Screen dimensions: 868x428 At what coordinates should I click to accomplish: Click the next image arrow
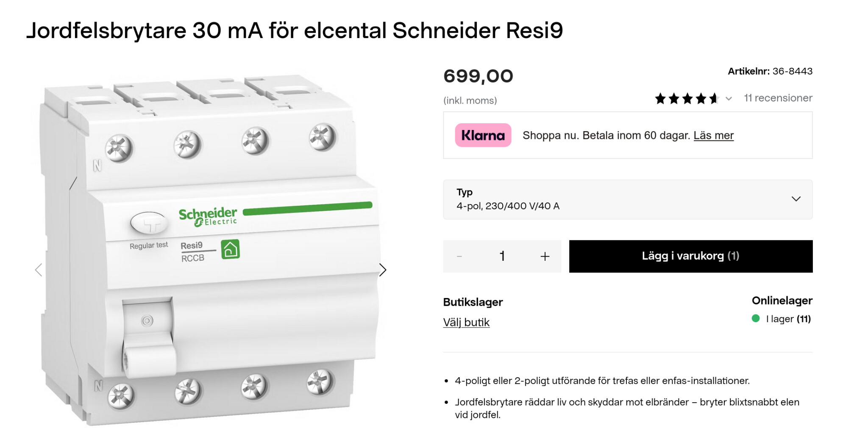coord(382,270)
